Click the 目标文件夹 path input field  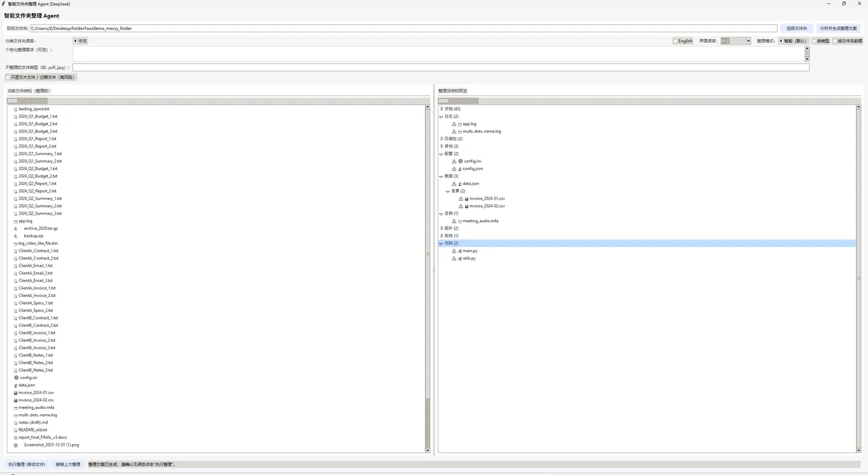pyautogui.click(x=403, y=29)
